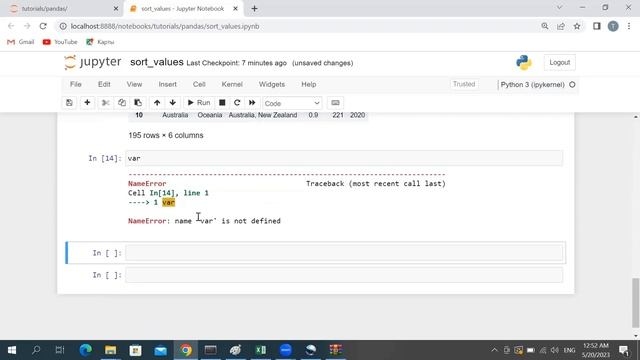This screenshot has height=360, width=640.
Task: Switch to the tutorials/pandas/ browser tab
Action: click(61, 9)
